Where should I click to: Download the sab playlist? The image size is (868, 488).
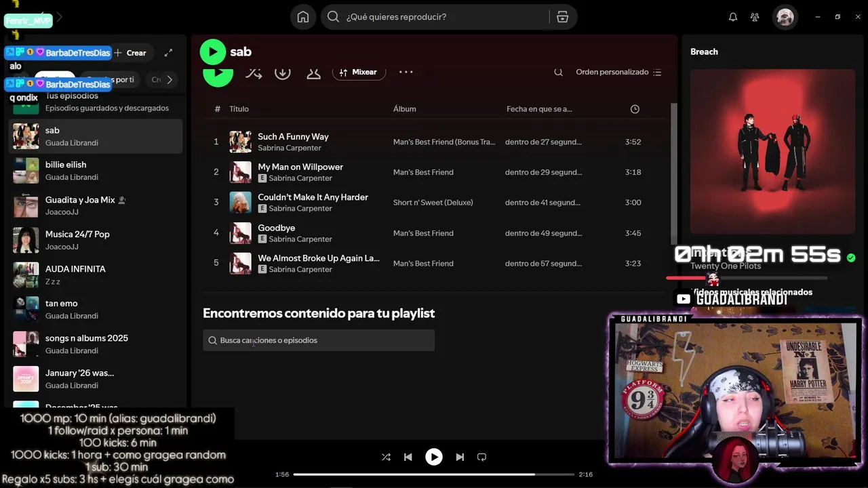click(x=283, y=73)
